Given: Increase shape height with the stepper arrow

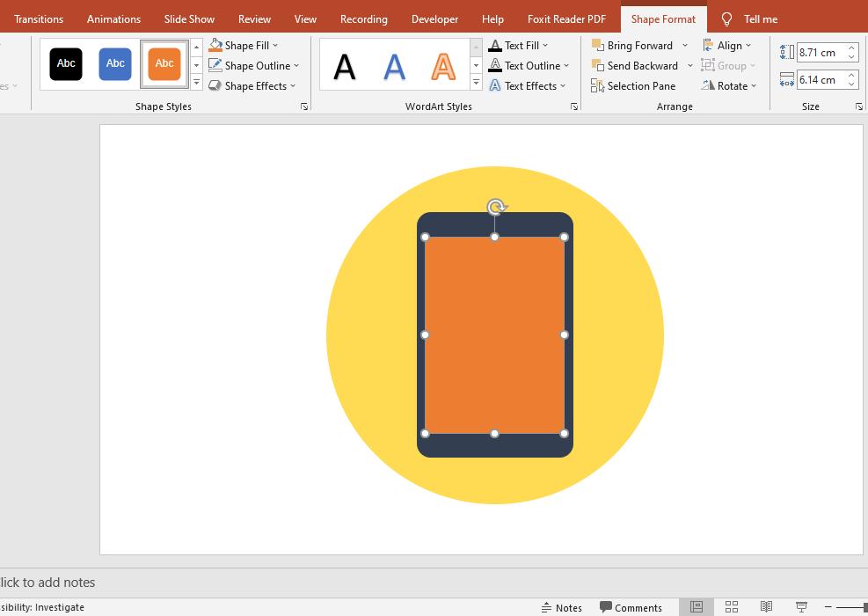Looking at the screenshot, I should click(850, 48).
